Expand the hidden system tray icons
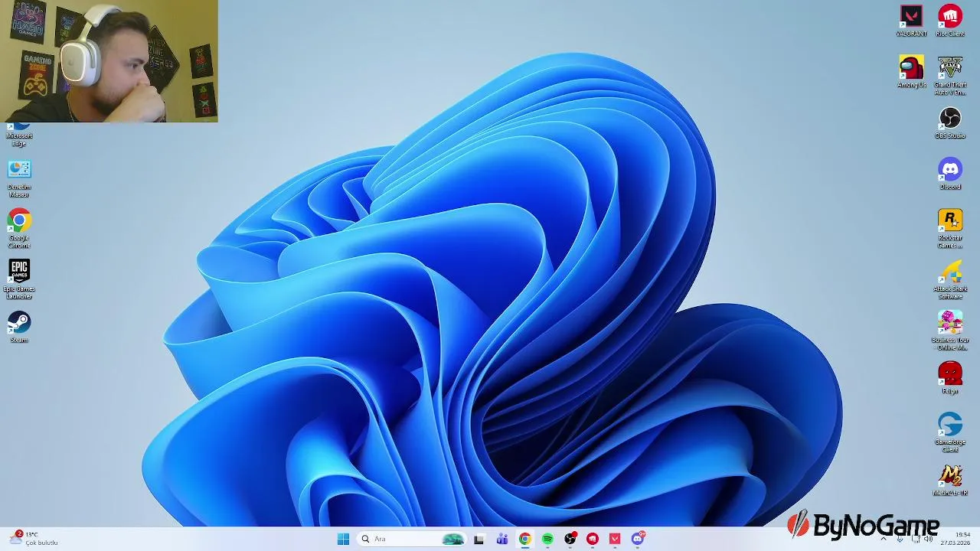The width and height of the screenshot is (980, 551). (x=884, y=539)
